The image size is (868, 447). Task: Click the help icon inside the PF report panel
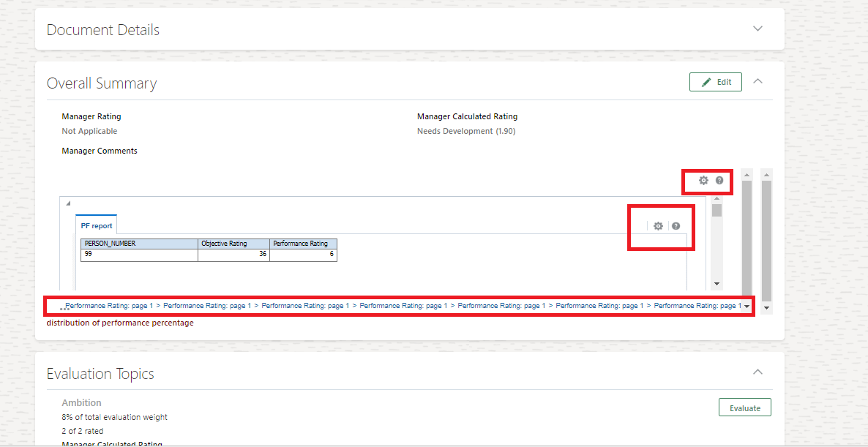[x=676, y=226]
